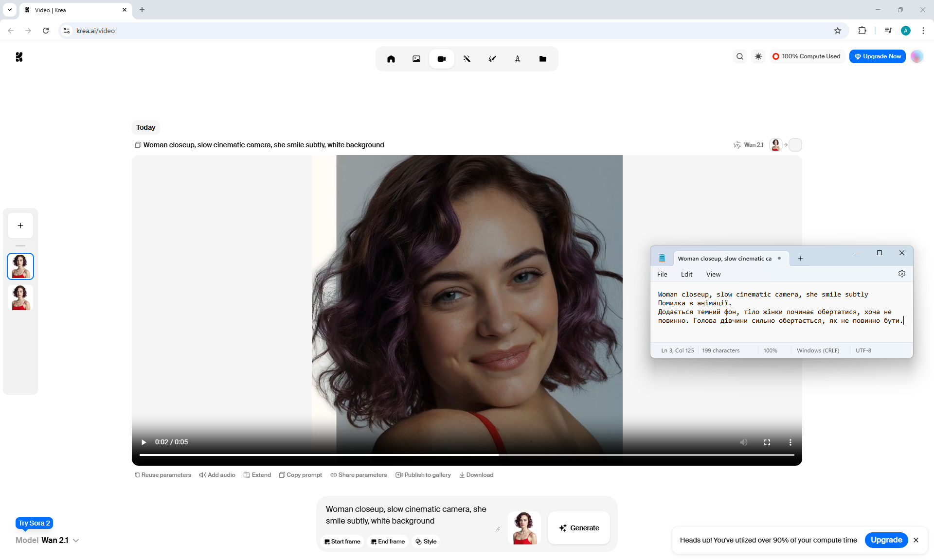Open Notepad Edit menu

686,274
